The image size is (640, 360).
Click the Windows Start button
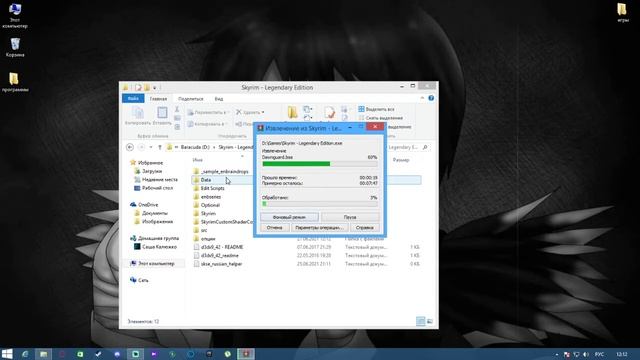pyautogui.click(x=7, y=354)
